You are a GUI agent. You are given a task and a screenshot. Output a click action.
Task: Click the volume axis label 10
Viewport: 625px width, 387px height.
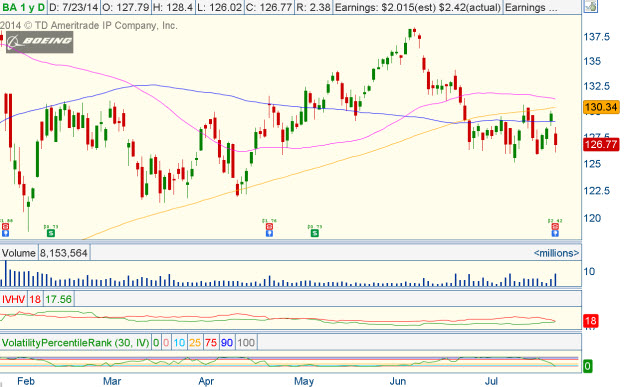(x=589, y=271)
